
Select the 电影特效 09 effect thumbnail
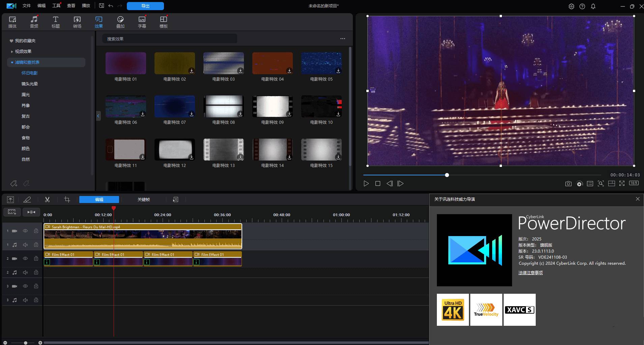click(272, 106)
